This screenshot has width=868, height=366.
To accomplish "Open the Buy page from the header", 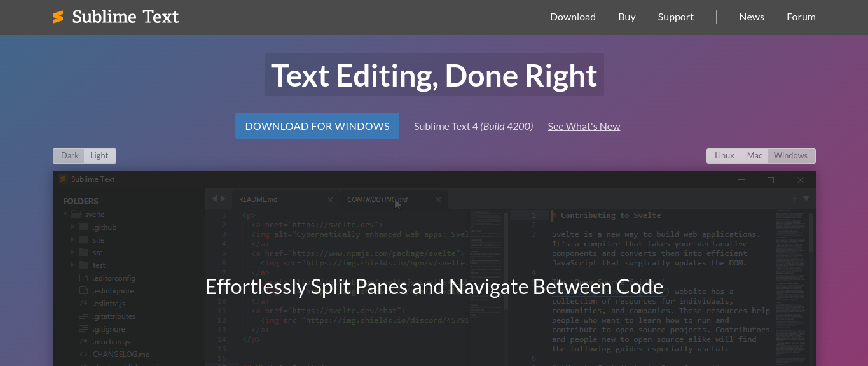I will tap(627, 17).
